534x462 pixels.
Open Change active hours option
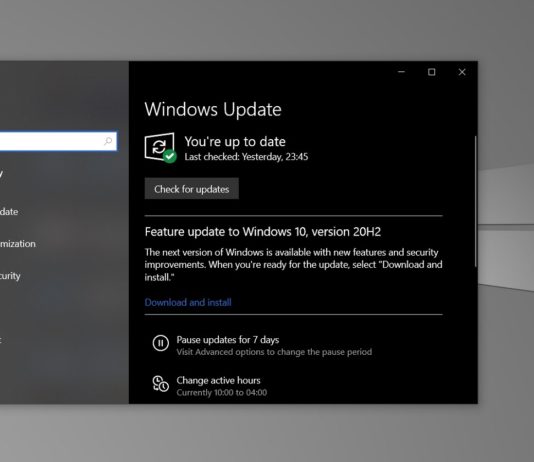click(x=218, y=380)
